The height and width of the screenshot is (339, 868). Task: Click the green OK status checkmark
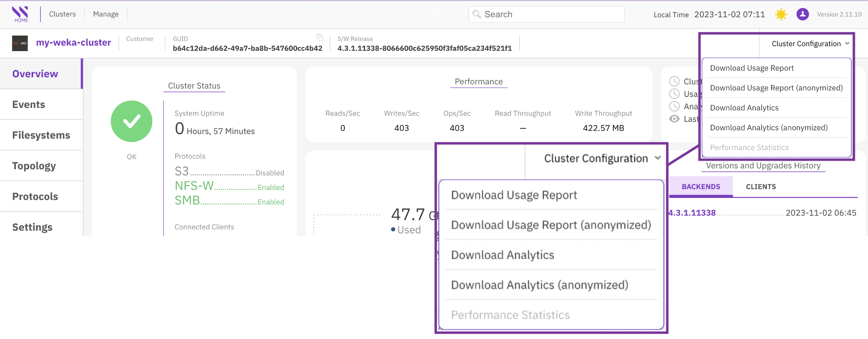pyautogui.click(x=131, y=121)
